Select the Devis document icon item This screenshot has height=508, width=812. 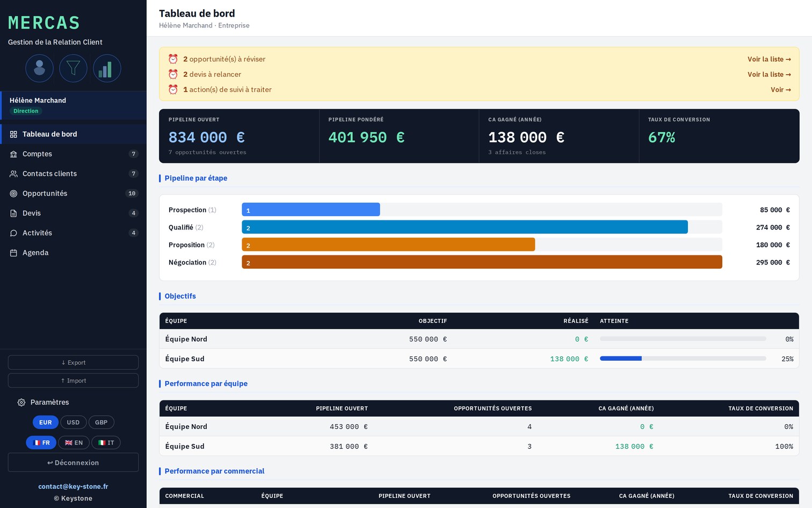coord(73,213)
